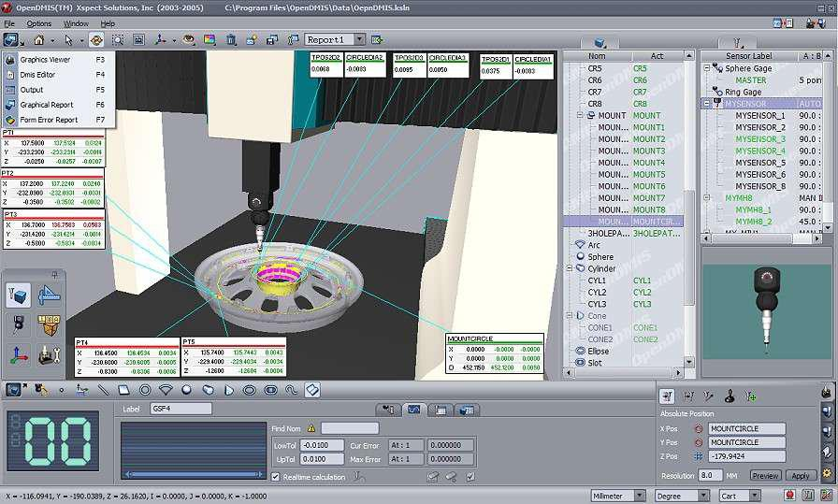Click the home view toolbar icon

pyautogui.click(x=38, y=40)
